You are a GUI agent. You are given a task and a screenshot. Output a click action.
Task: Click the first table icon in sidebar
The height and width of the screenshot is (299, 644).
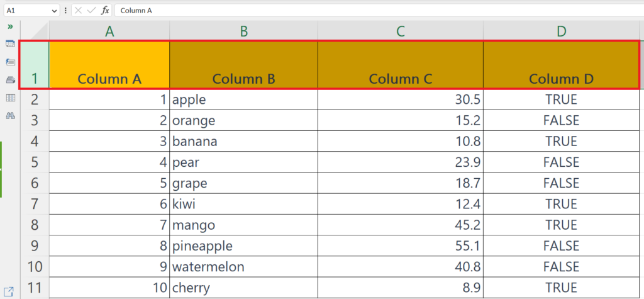10,44
